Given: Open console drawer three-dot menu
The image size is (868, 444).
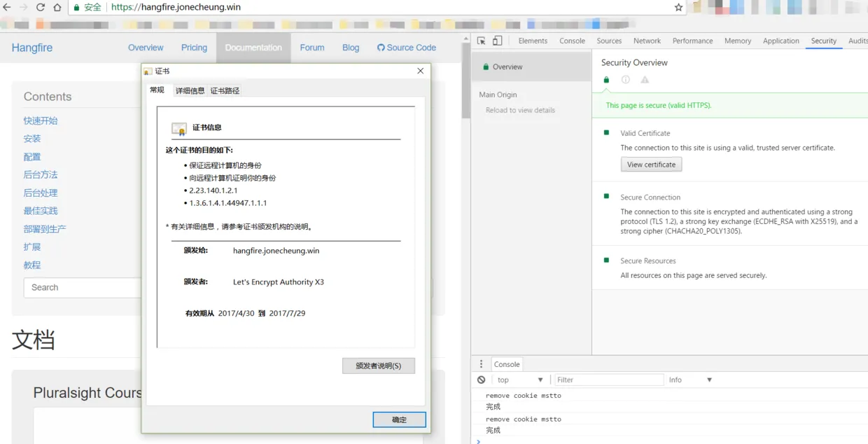Looking at the screenshot, I should [481, 364].
